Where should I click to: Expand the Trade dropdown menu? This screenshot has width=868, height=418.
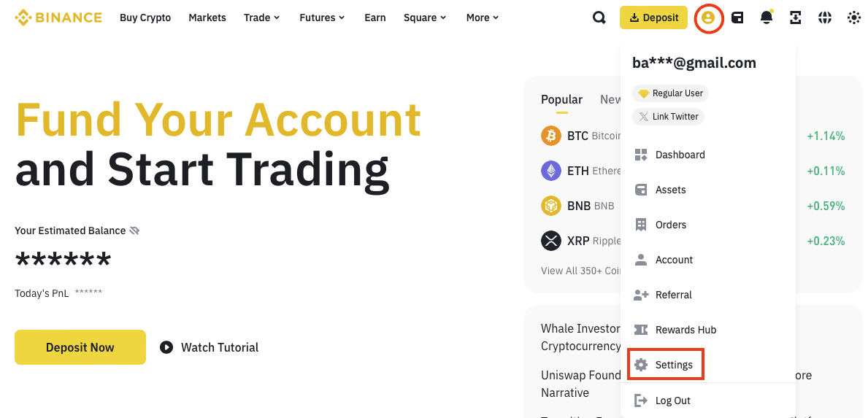tap(261, 18)
